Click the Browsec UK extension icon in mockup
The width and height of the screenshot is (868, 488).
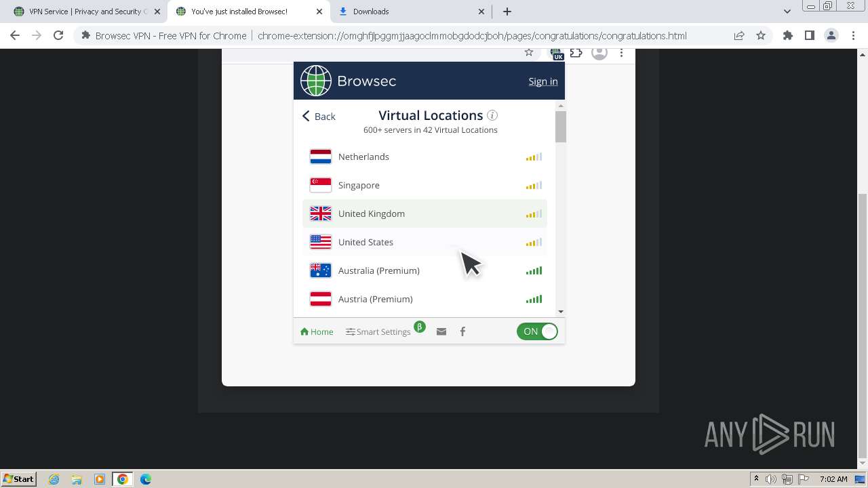click(x=557, y=54)
